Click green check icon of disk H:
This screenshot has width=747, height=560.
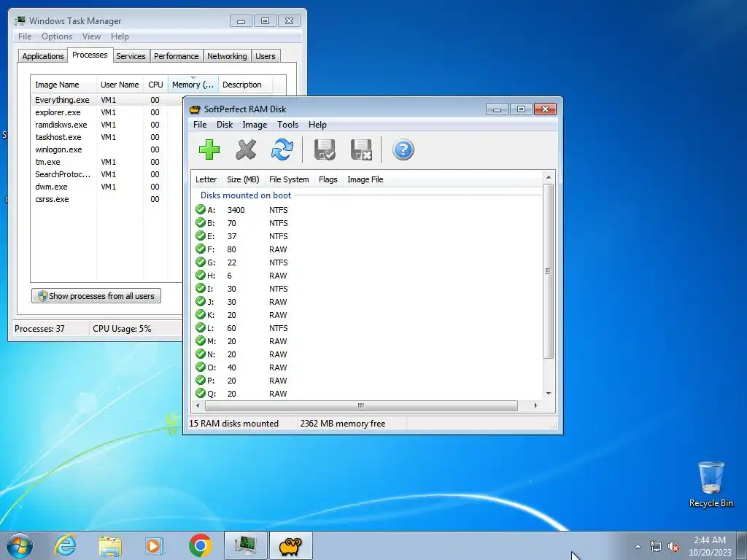click(201, 275)
